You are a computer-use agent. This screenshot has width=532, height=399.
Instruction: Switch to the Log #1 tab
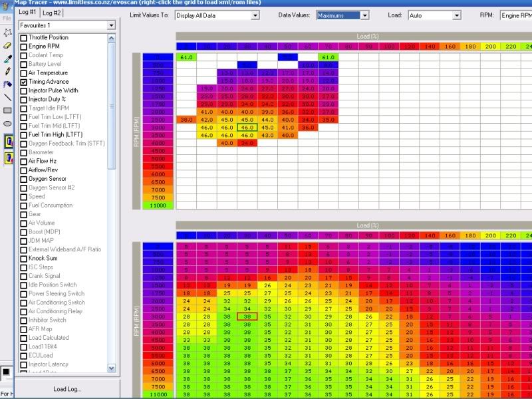point(27,12)
